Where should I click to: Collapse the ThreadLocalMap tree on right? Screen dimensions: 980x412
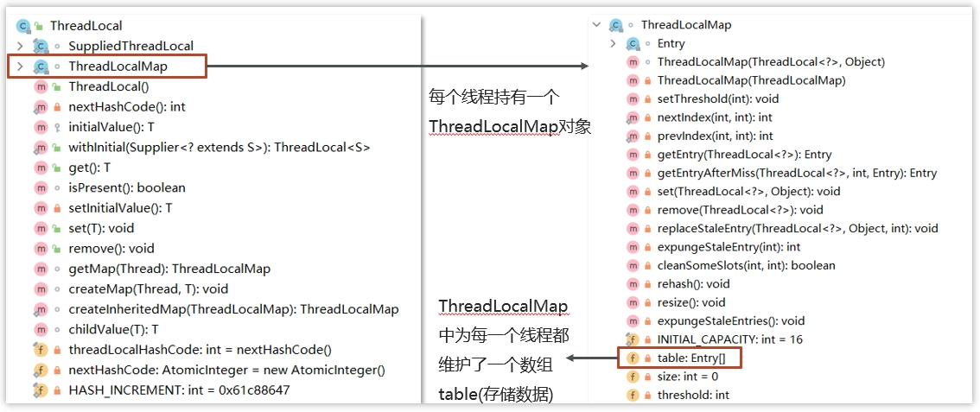(x=596, y=25)
